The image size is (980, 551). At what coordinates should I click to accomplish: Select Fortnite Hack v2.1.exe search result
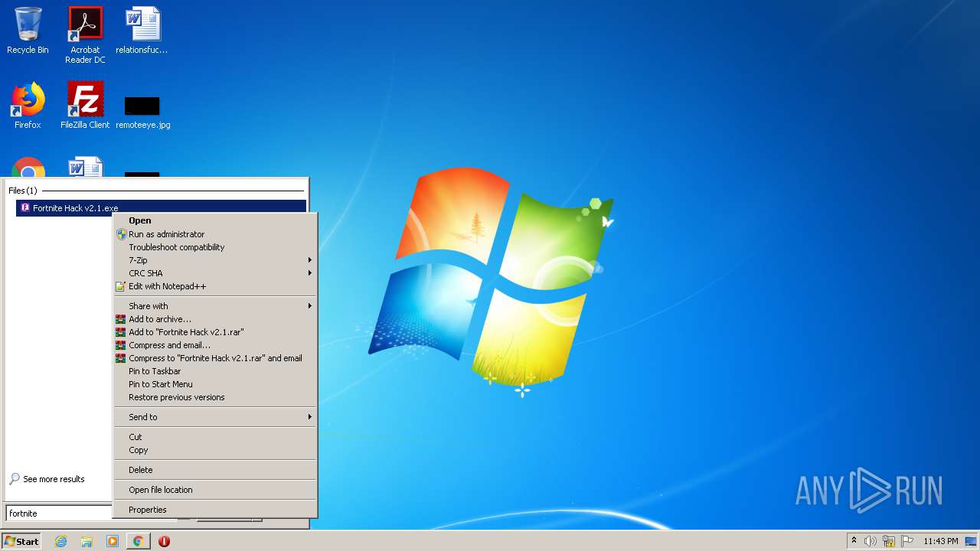(x=161, y=208)
